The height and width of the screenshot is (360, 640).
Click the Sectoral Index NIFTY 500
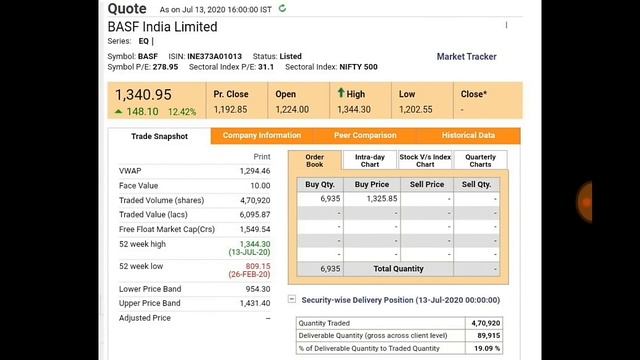[x=358, y=67]
